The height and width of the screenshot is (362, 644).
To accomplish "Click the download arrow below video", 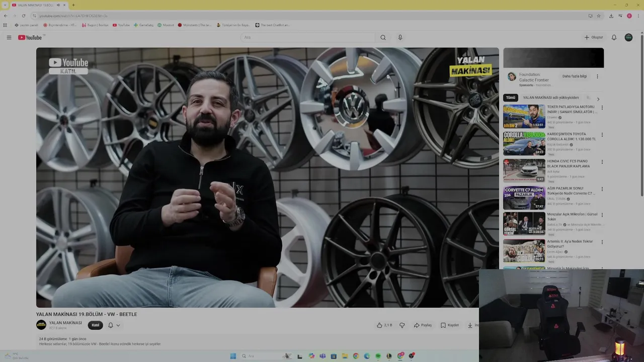I will tap(470, 325).
